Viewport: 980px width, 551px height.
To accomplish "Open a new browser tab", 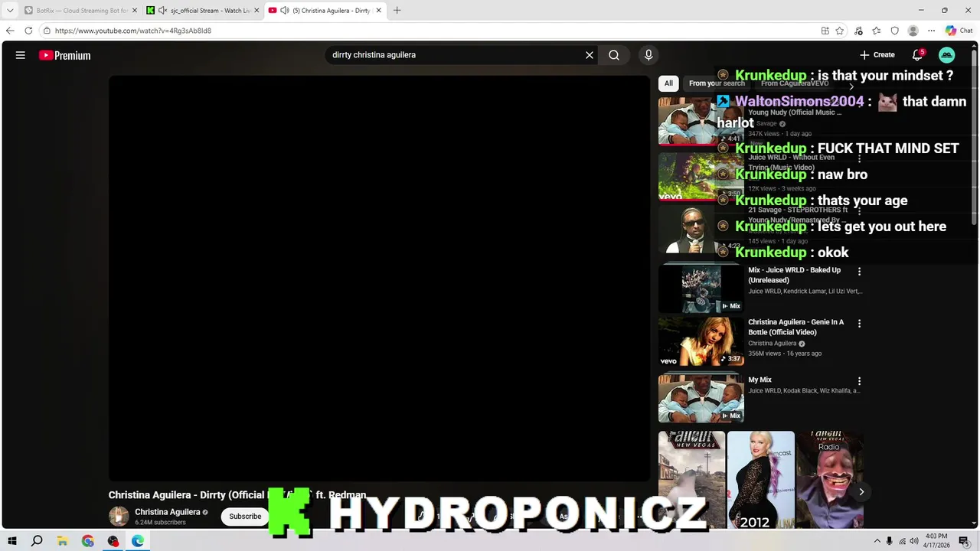I will point(397,11).
